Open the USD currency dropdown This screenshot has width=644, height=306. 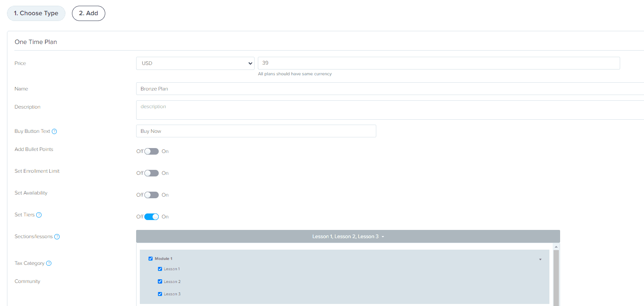195,63
